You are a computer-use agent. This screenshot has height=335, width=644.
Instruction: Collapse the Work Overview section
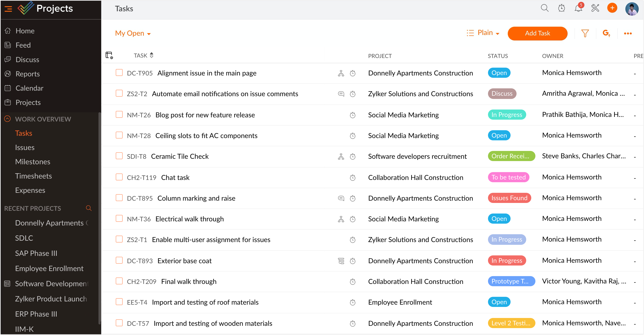pos(8,119)
